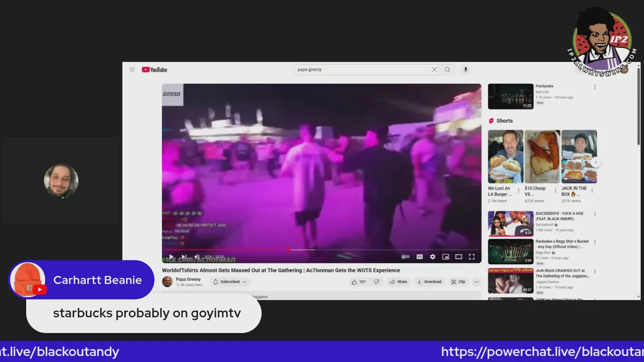Open the player settings gear
Image resolution: width=644 pixels, height=362 pixels.
pyautogui.click(x=433, y=257)
